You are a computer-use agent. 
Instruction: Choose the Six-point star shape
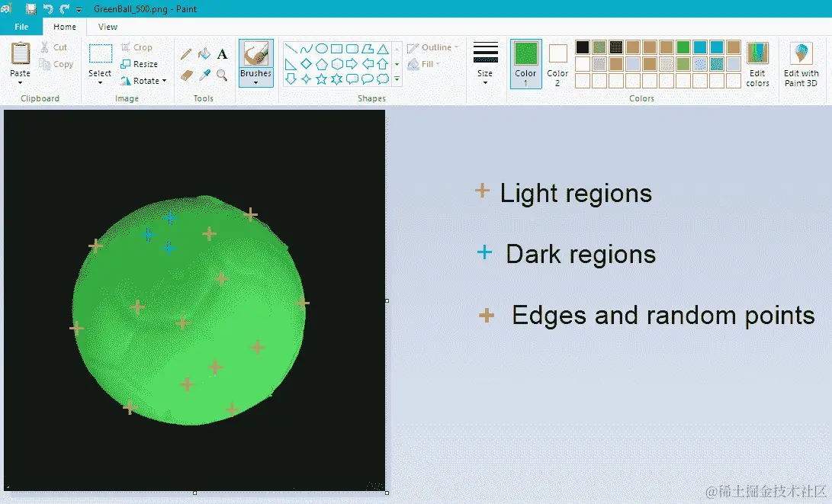point(337,79)
